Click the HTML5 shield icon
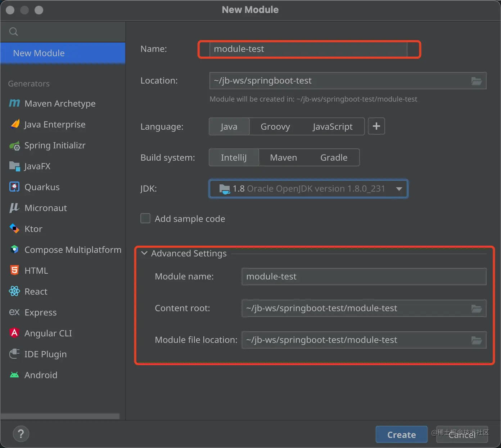The width and height of the screenshot is (501, 448). click(14, 270)
